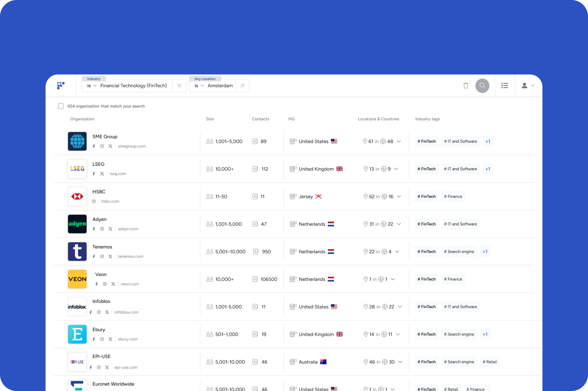
Task: Expand SME Group's locations chevron
Action: (x=399, y=141)
